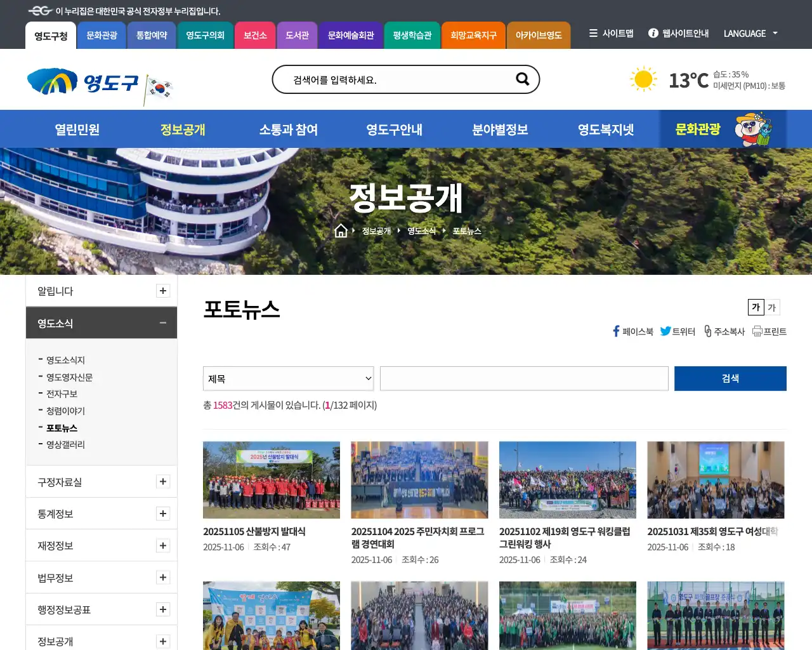The width and height of the screenshot is (812, 650).
Task: Switch to smaller font size 가 button
Action: [772, 307]
